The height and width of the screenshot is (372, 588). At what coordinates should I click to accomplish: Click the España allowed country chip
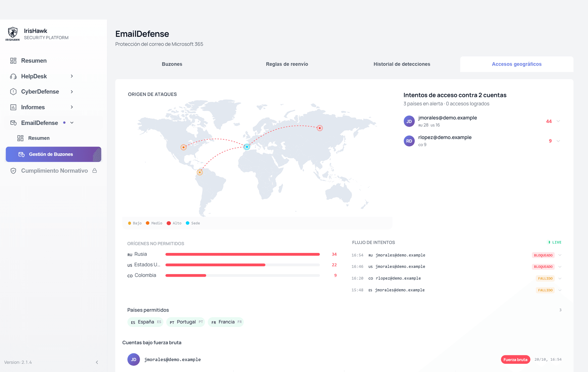coord(145,322)
